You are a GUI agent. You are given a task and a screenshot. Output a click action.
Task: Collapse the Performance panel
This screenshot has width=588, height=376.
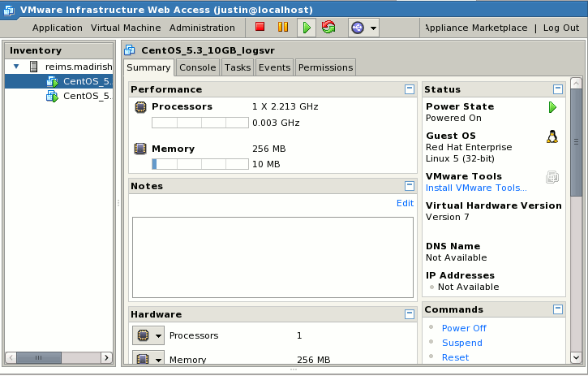[x=409, y=89]
